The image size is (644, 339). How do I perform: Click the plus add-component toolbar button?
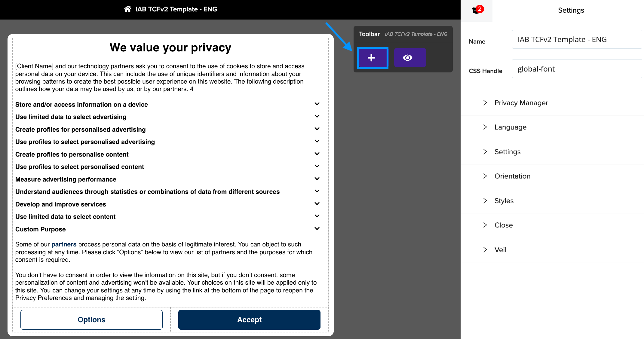pos(372,58)
